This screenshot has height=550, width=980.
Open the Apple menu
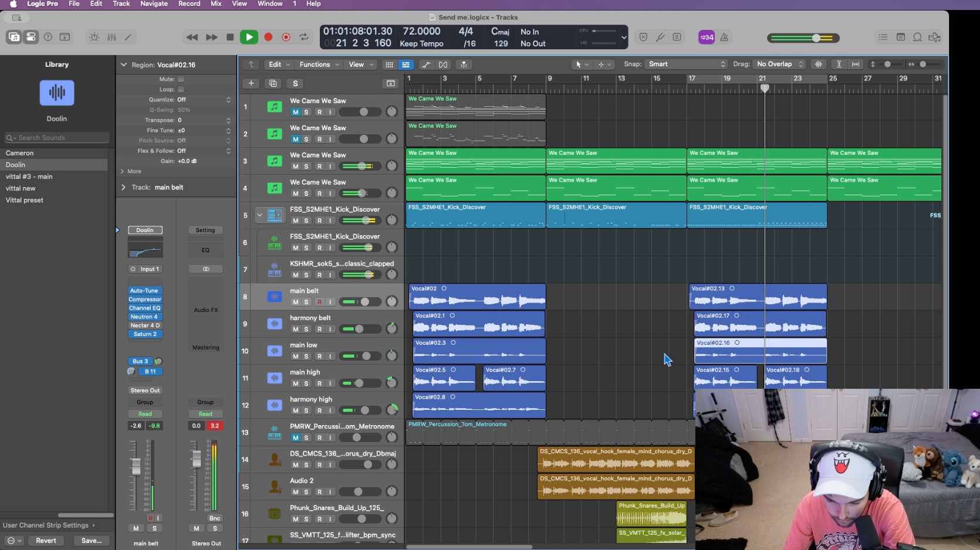coord(13,4)
